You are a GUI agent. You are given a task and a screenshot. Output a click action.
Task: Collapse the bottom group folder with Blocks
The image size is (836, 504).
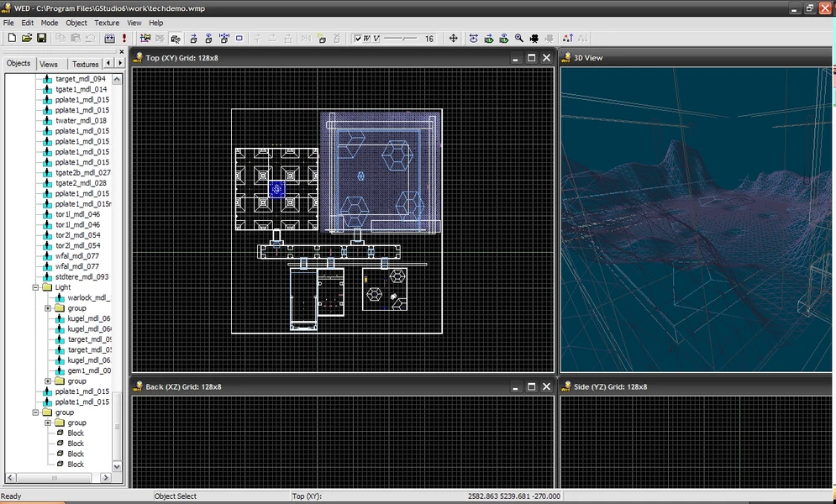tap(36, 412)
